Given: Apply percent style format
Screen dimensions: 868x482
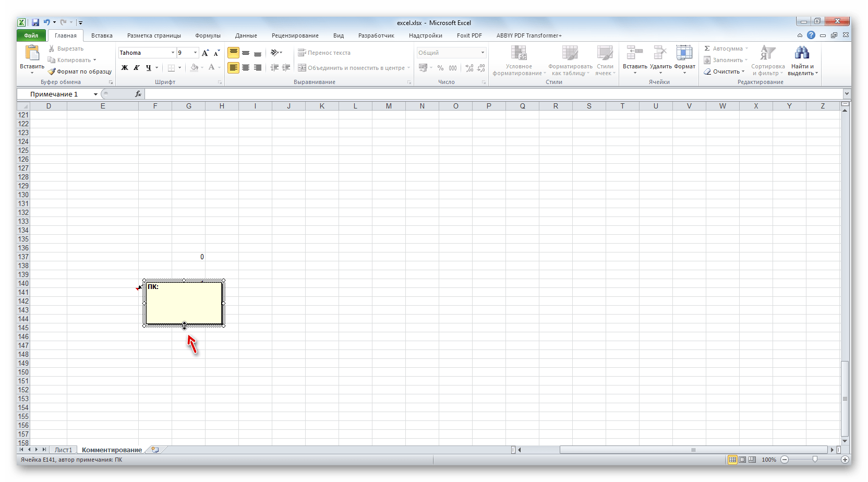Looking at the screenshot, I should (441, 68).
